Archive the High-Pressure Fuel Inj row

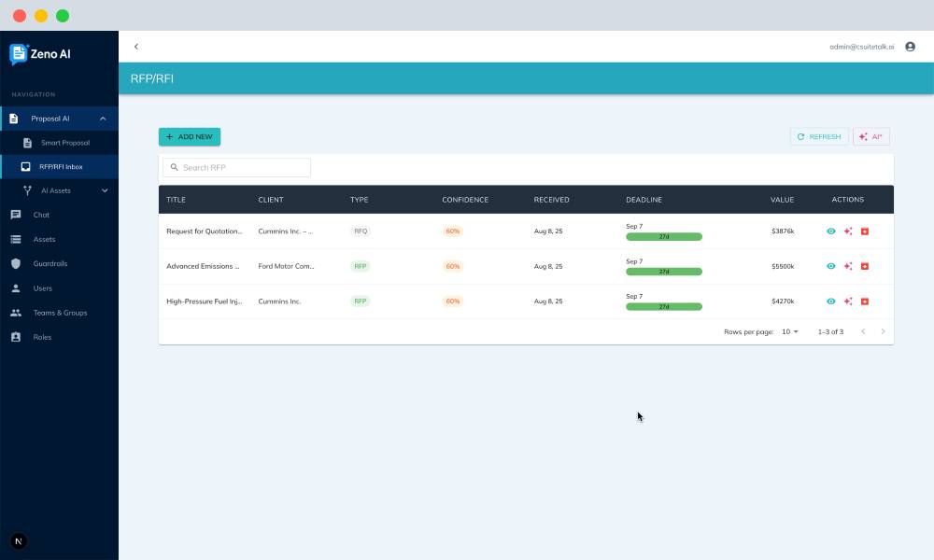pos(865,301)
